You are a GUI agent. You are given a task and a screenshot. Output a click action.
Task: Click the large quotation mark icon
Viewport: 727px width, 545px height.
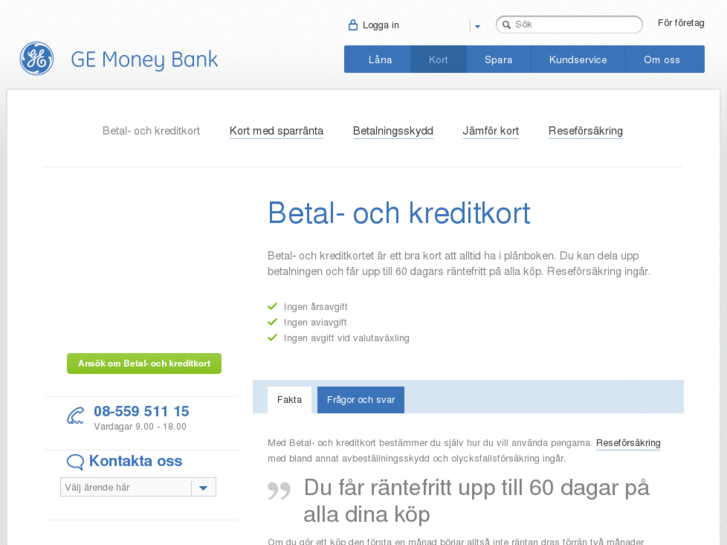tap(279, 491)
